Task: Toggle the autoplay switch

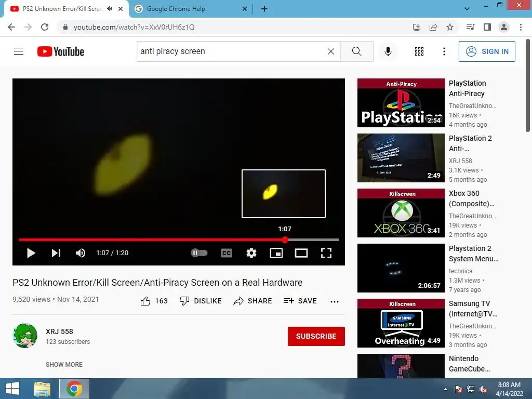Action: click(199, 253)
